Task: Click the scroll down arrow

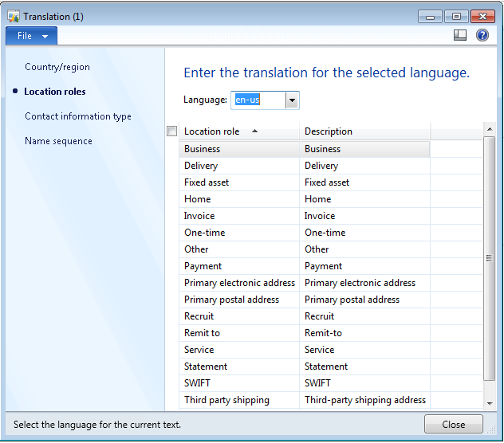Action: [490, 403]
